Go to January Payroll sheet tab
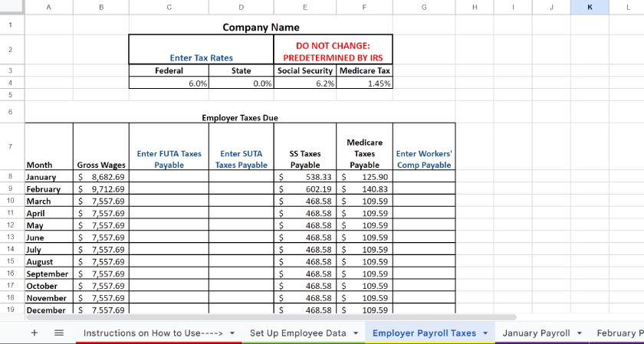Screen dimensions: 644x344 click(x=536, y=333)
